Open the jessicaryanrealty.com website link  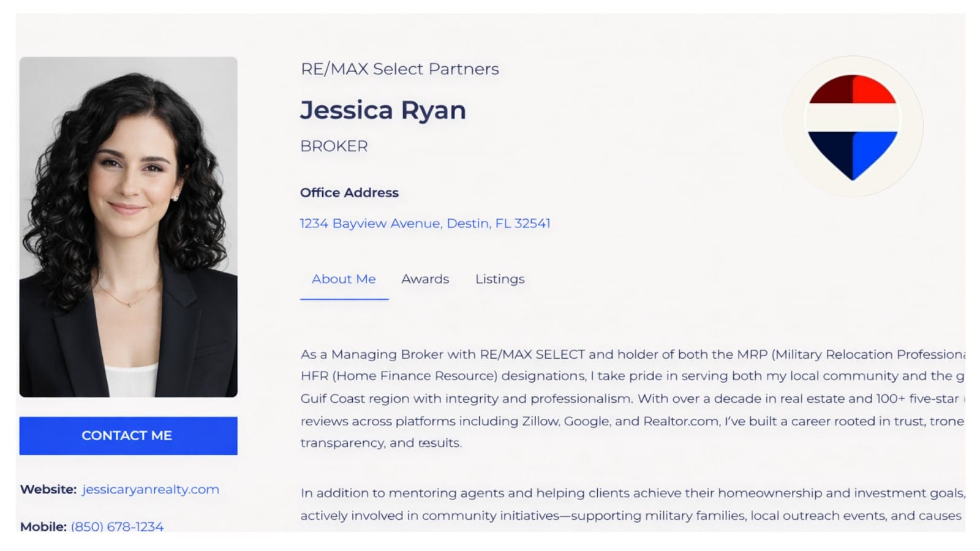[x=150, y=489]
